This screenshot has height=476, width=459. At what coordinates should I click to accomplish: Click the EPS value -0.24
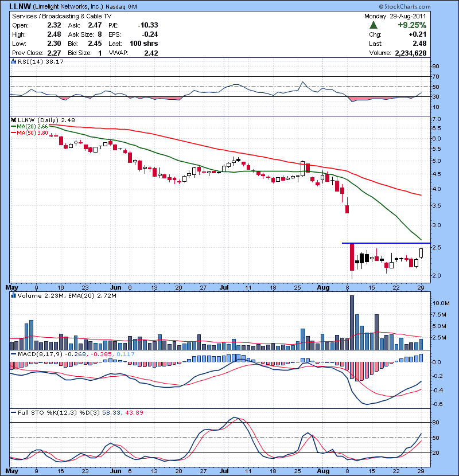click(150, 34)
